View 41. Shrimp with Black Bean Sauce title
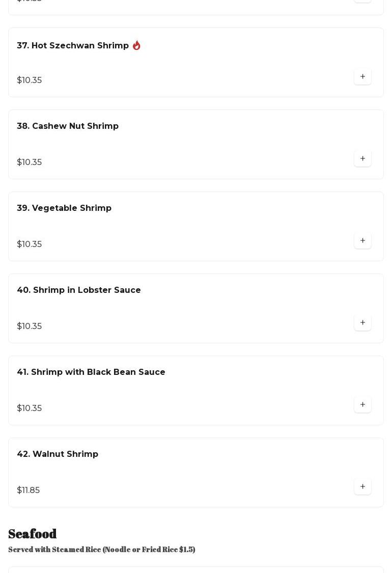Image resolution: width=392 pixels, height=573 pixels. 91,372
